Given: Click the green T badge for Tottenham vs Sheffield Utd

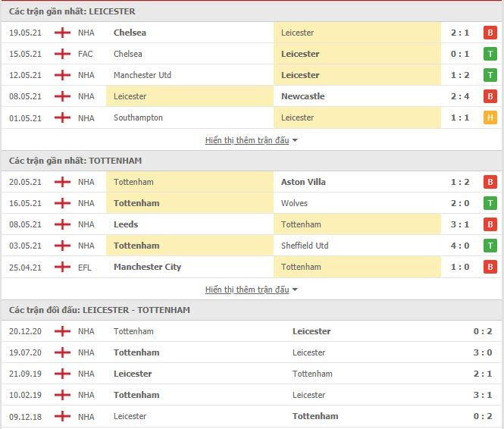Looking at the screenshot, I should click(490, 246).
